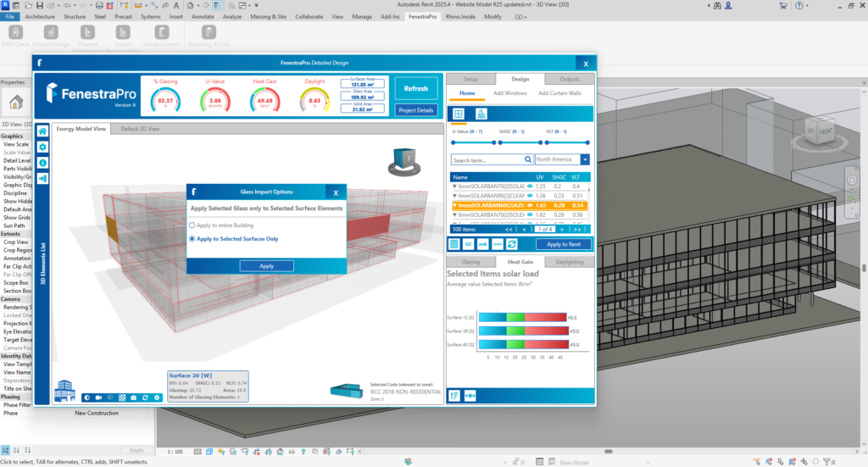
Task: Expand the 6mmSOLARBAN60(2)AZU row triangle
Action: point(454,205)
